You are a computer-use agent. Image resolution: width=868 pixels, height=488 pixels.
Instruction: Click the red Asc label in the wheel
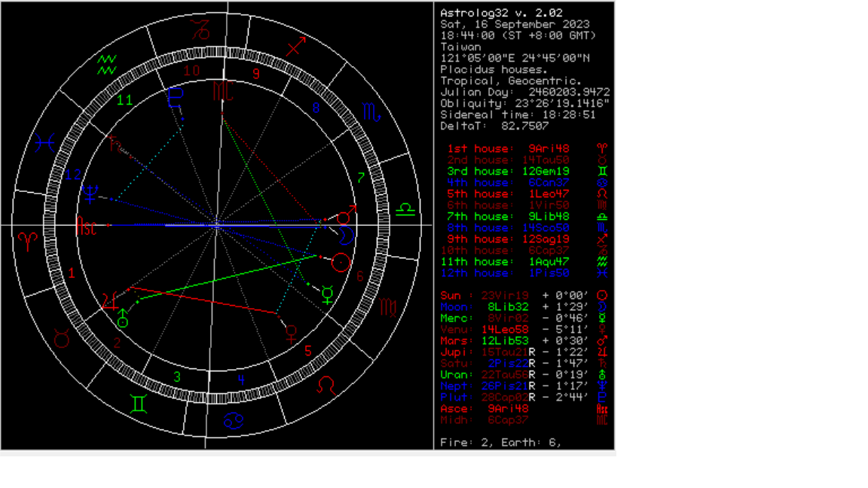coord(87,225)
